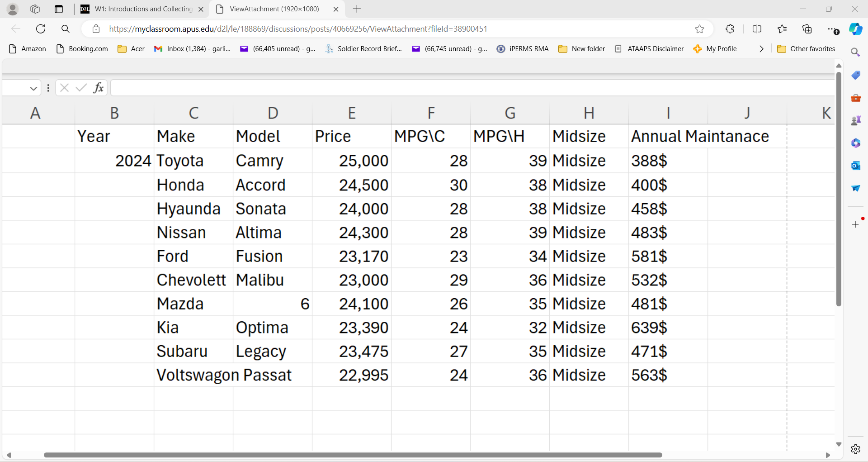Click the insert function fx icon
The image size is (868, 462).
[99, 88]
